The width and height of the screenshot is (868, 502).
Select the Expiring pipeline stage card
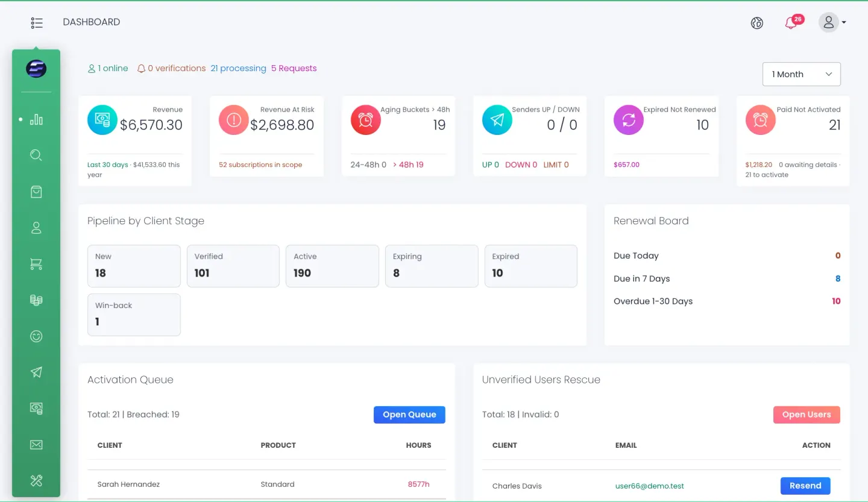432,266
